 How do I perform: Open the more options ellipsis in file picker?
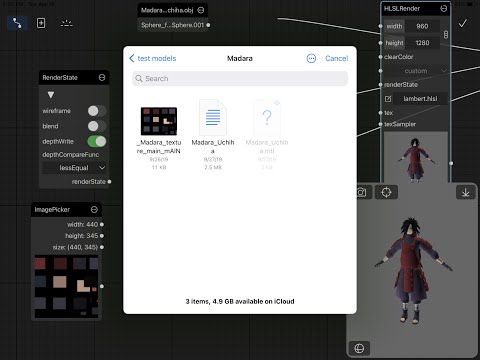pyautogui.click(x=311, y=58)
